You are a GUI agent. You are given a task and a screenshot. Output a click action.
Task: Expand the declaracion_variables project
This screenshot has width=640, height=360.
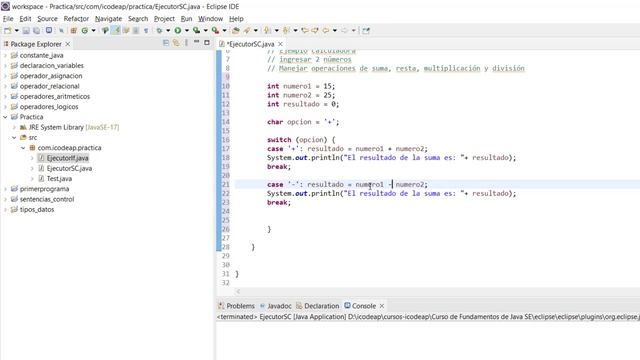5,65
